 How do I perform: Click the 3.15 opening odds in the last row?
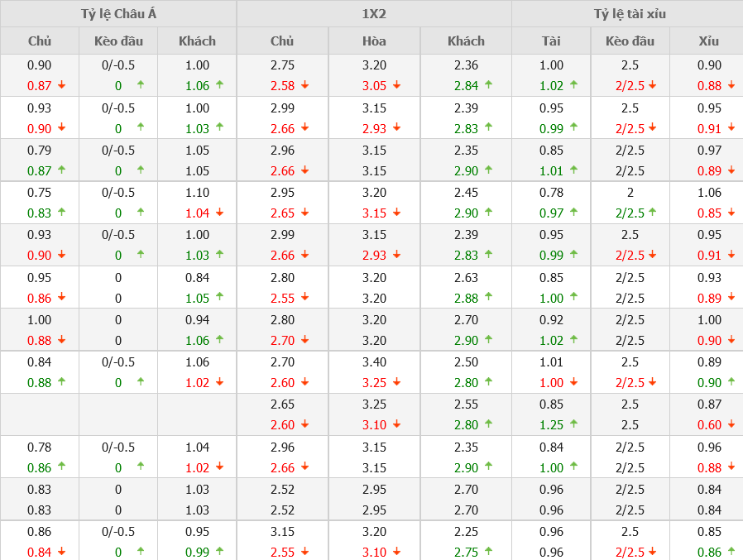[x=282, y=531]
